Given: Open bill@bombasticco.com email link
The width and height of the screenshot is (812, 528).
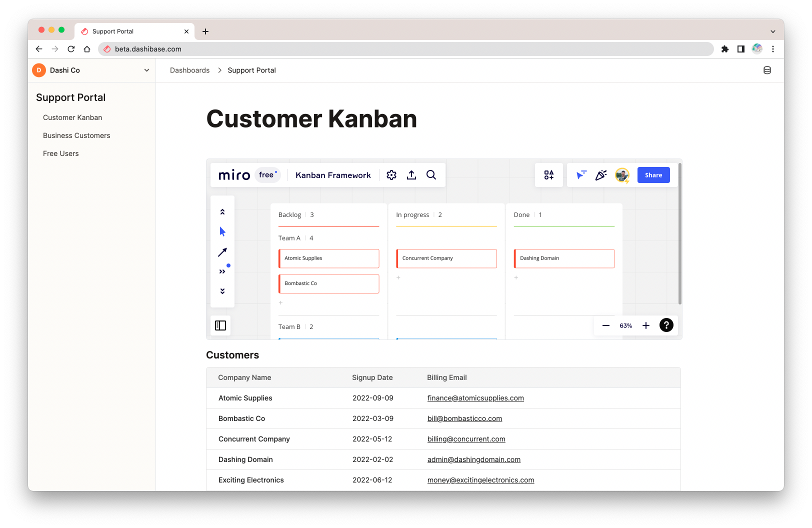Looking at the screenshot, I should point(464,418).
